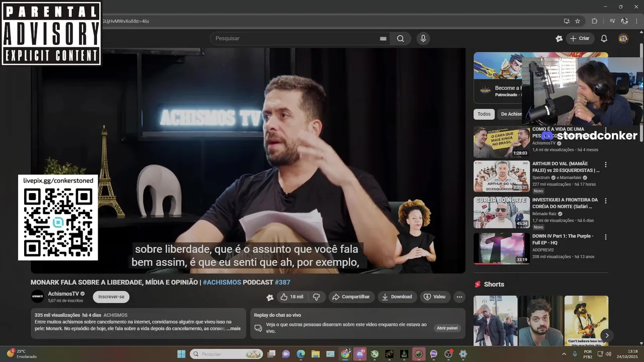The width and height of the screenshot is (644, 362).
Task: Click the Compartilhar share button
Action: pos(351,297)
